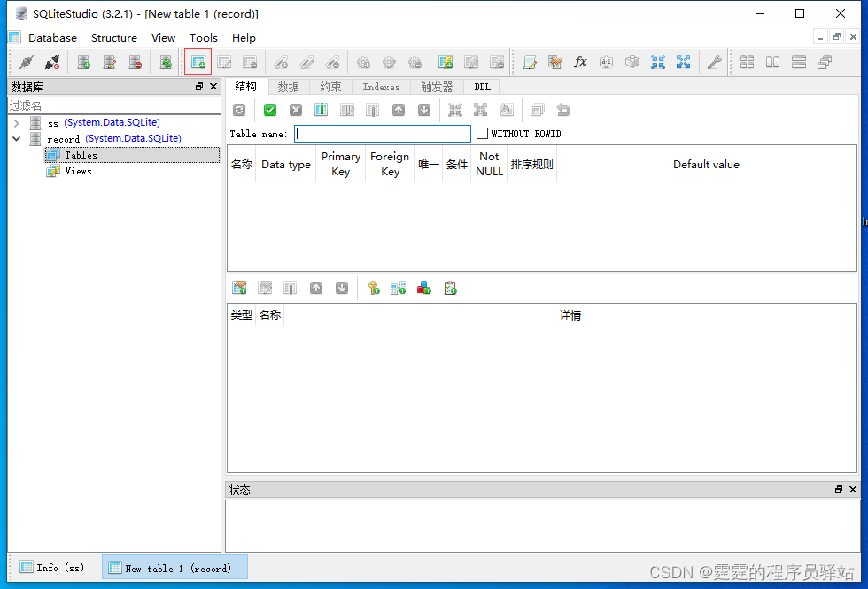
Task: Click the Edit table icon in main toolbar
Action: [224, 62]
